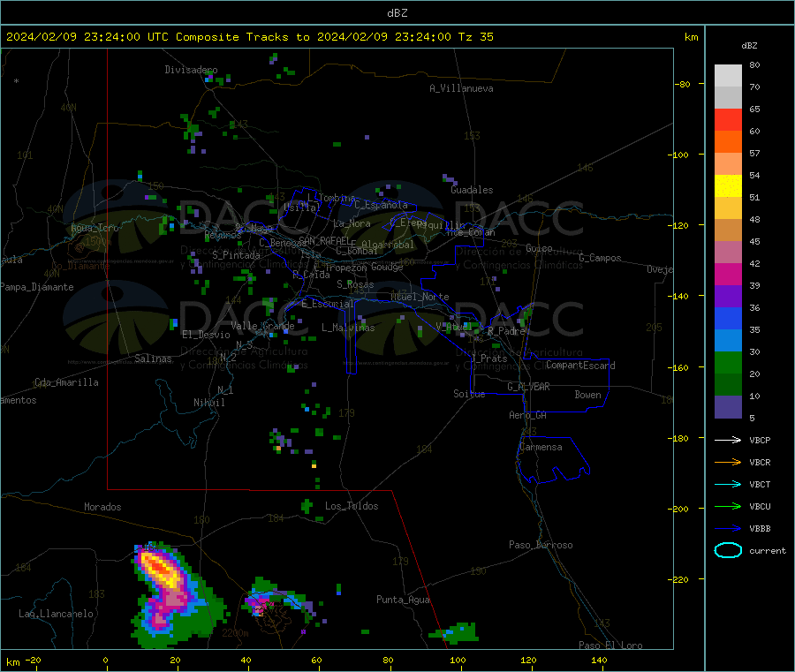Click the intense red-yellow storm cell core
The width and height of the screenshot is (795, 672).
160,569
